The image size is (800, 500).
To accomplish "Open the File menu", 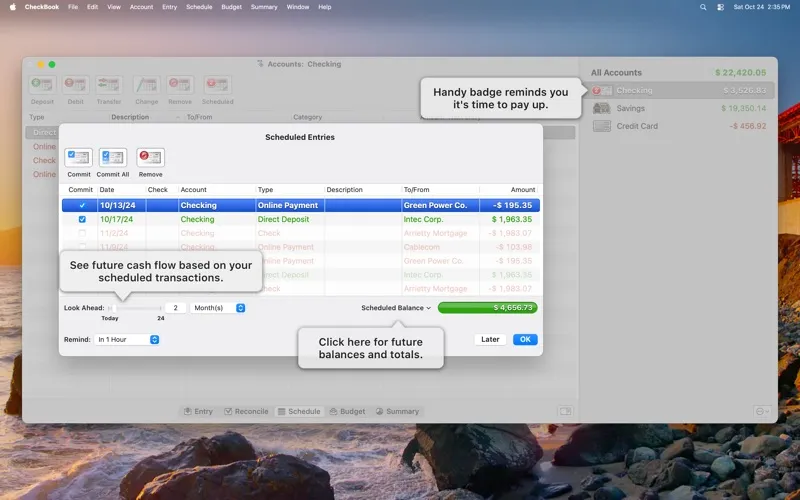I will [x=73, y=7].
